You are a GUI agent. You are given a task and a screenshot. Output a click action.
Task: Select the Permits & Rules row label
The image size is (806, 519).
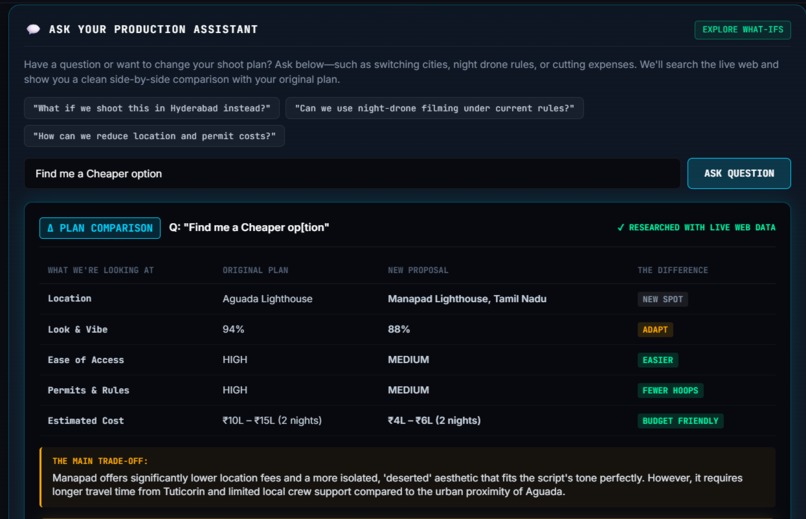coord(88,390)
